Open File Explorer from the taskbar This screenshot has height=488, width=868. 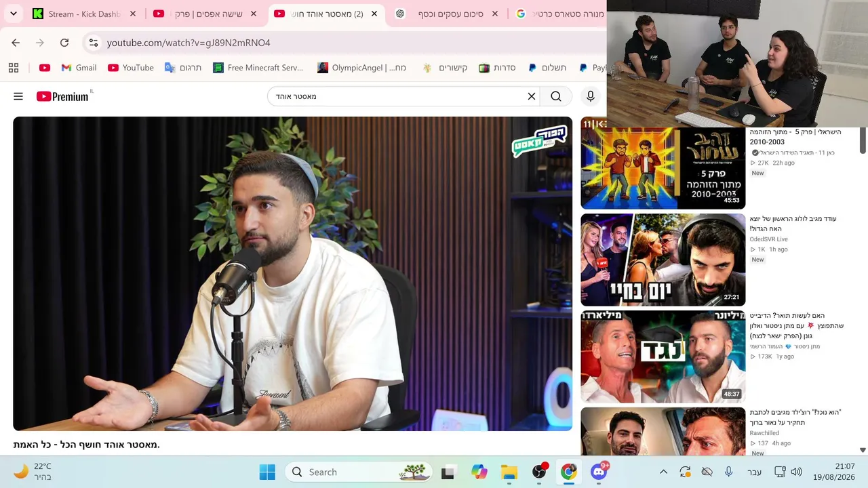coord(509,472)
